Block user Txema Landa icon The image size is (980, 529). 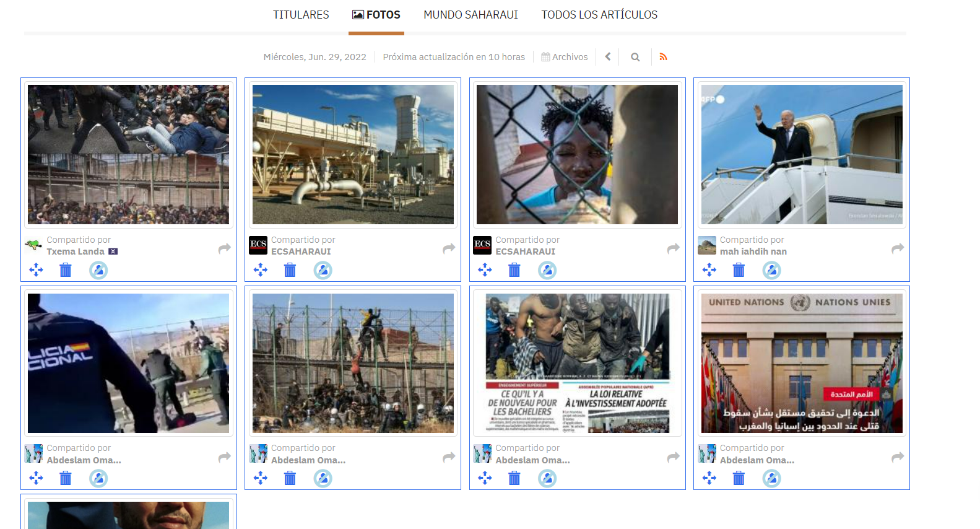point(98,270)
